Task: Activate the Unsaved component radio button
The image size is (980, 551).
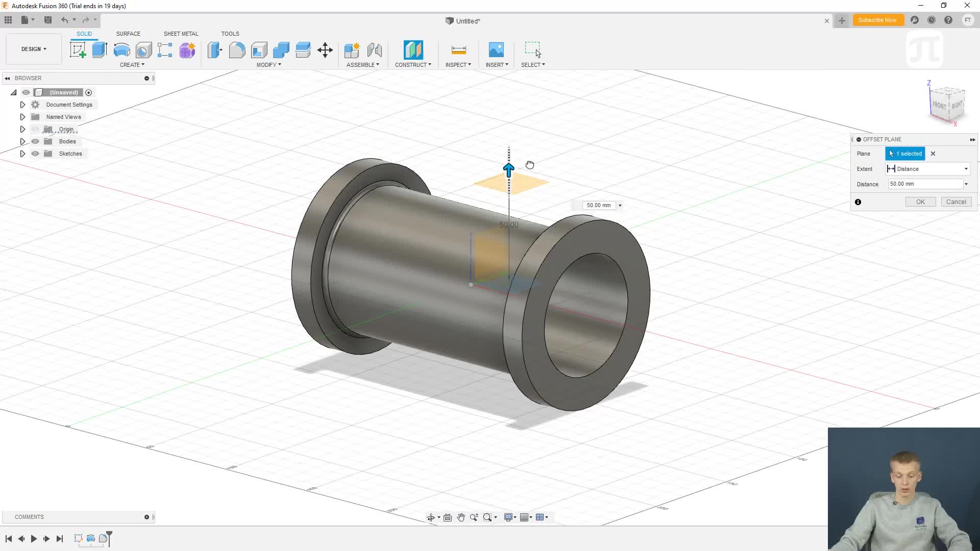Action: click(89, 92)
